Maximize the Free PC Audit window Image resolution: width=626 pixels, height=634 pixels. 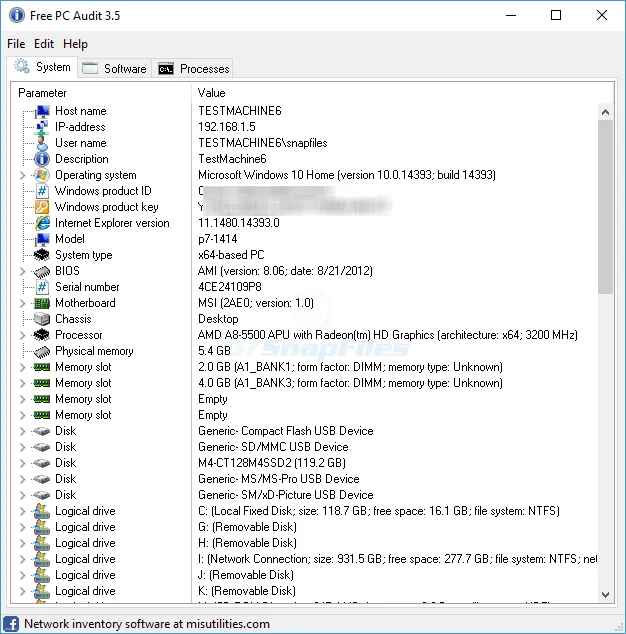[556, 15]
